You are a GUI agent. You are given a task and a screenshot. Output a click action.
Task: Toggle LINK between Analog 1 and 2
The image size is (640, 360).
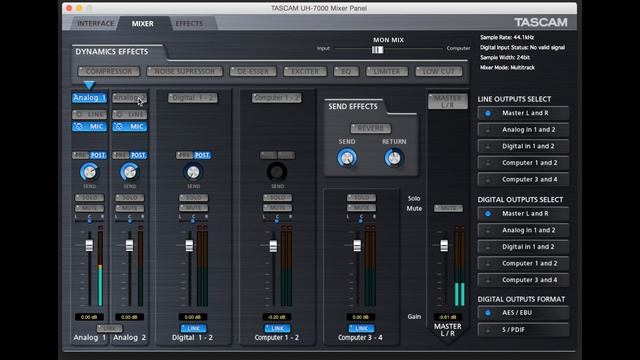tap(109, 328)
